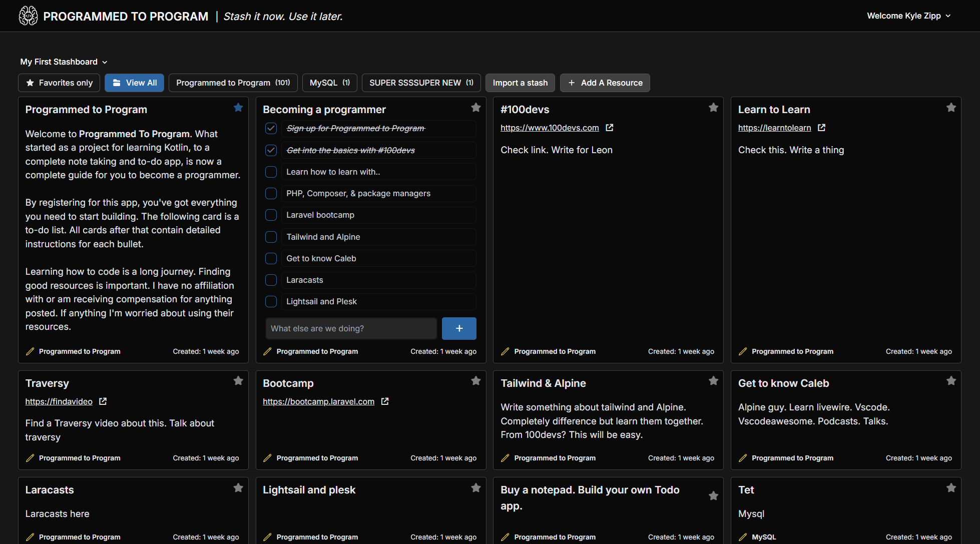This screenshot has width=980, height=544.
Task: Edit Get to know Caleb pencil icon
Action: pyautogui.click(x=743, y=458)
